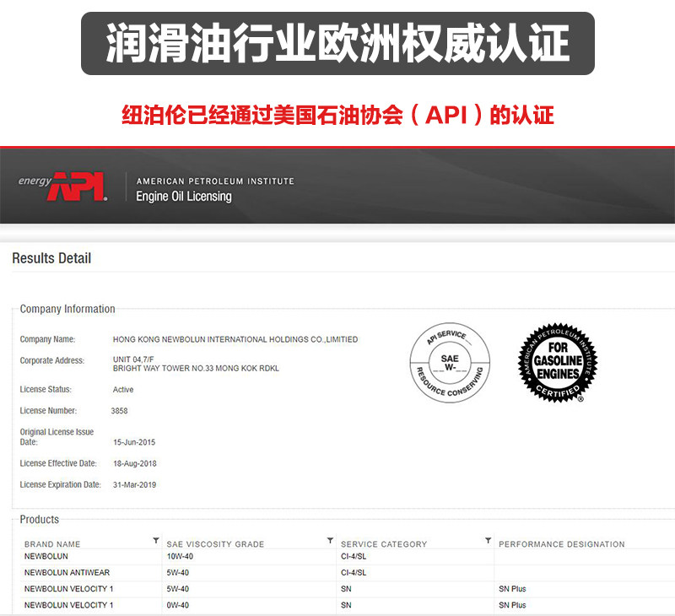This screenshot has width=675, height=616.
Task: Click the 10W-40 viscosity cell
Action: [x=180, y=557]
